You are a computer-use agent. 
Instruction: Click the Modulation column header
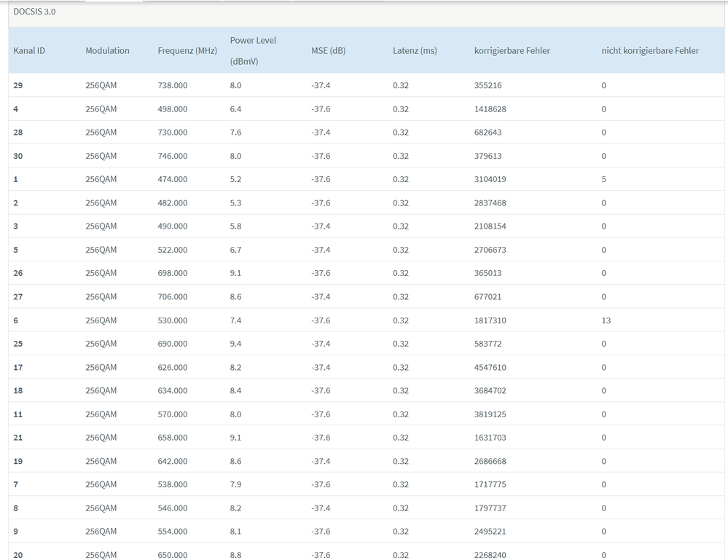107,50
